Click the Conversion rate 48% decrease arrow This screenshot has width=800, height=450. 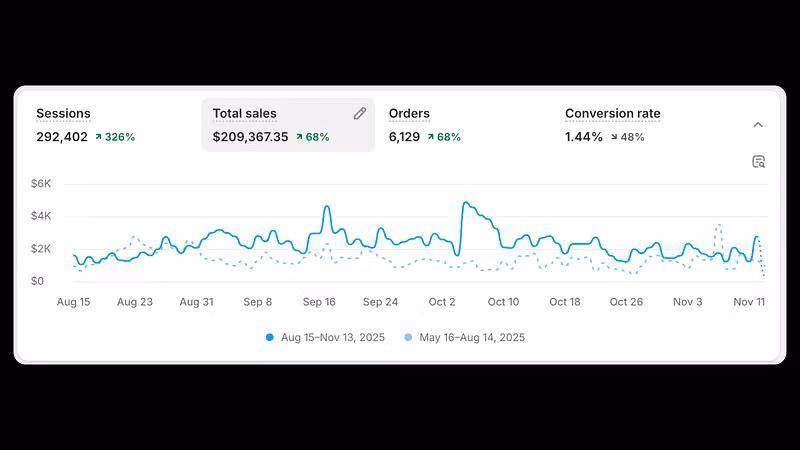click(614, 137)
